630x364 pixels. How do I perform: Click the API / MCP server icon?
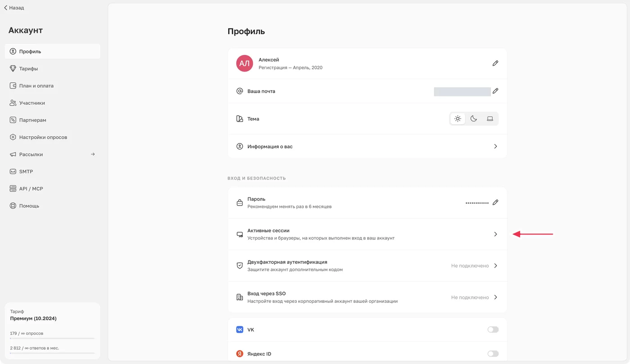pos(13,189)
